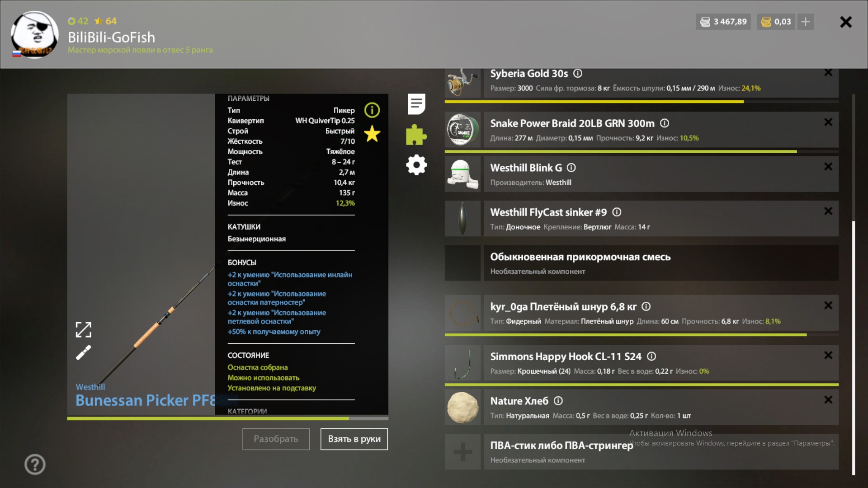Click the Syberia Gold 30s reel thumbnail

coord(462,82)
